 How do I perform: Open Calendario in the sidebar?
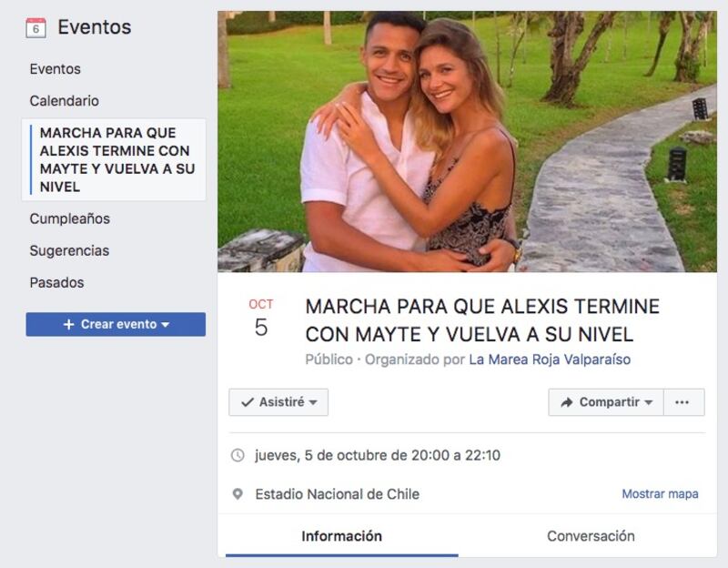[x=64, y=101]
